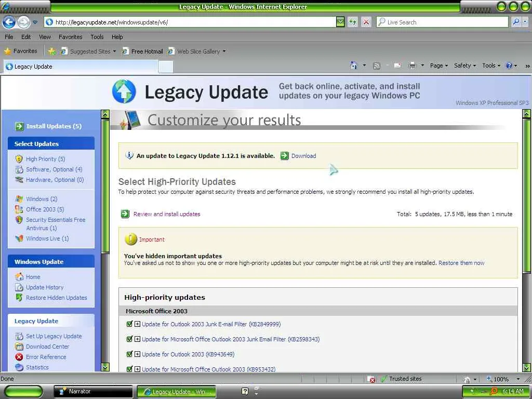Click the Download Center icon
The width and height of the screenshot is (532, 399).
(x=19, y=347)
